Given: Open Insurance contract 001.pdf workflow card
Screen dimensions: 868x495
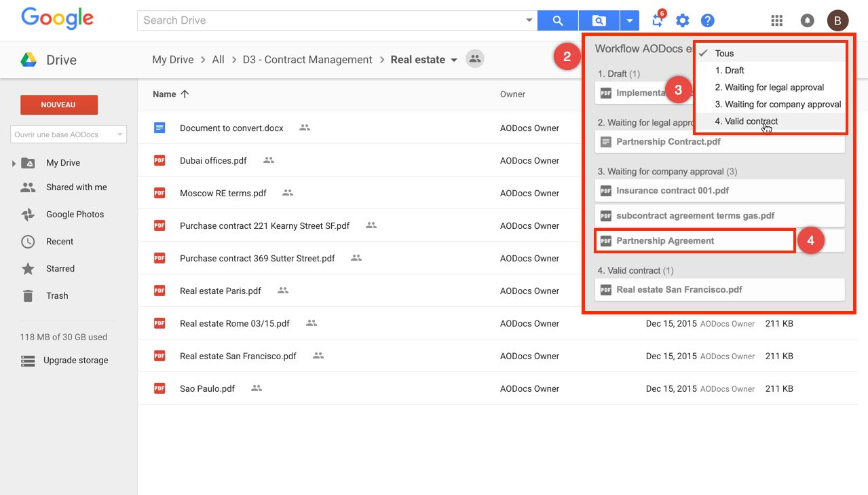Looking at the screenshot, I should click(720, 191).
